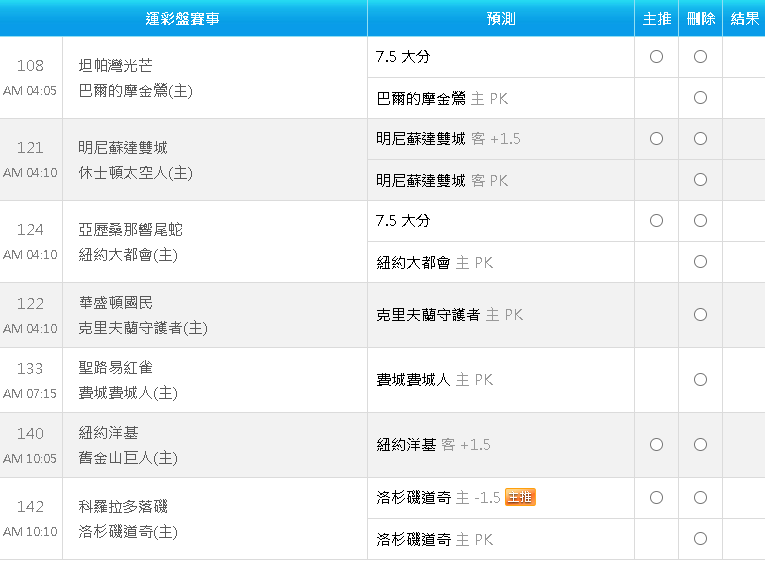Click prediction 洛杉磯道奇 主 -1.5
The width and height of the screenshot is (765, 561).
point(438,498)
